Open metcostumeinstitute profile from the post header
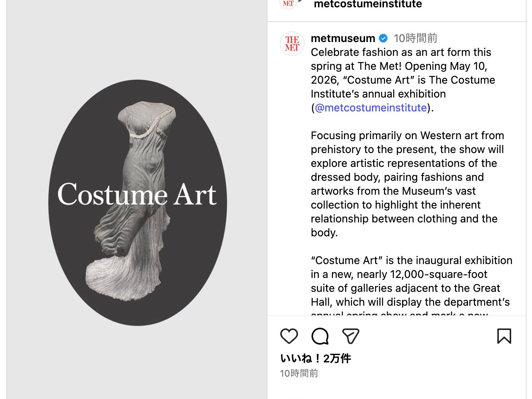 click(x=368, y=5)
